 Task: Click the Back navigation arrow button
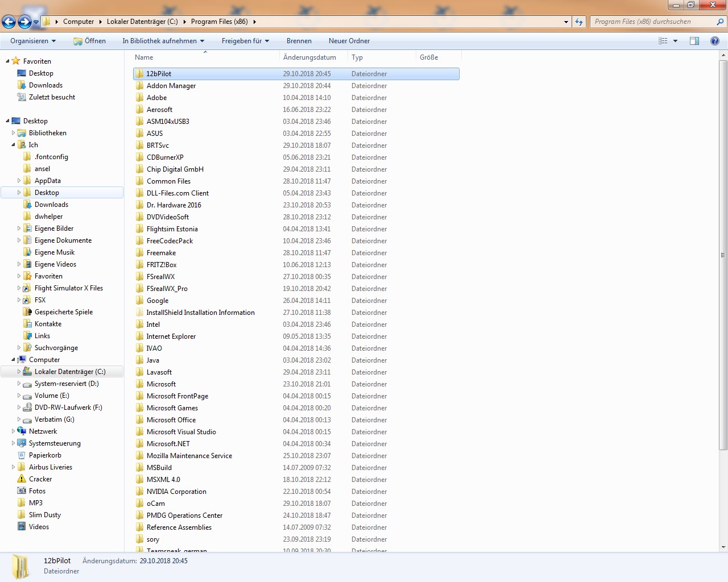(x=9, y=22)
